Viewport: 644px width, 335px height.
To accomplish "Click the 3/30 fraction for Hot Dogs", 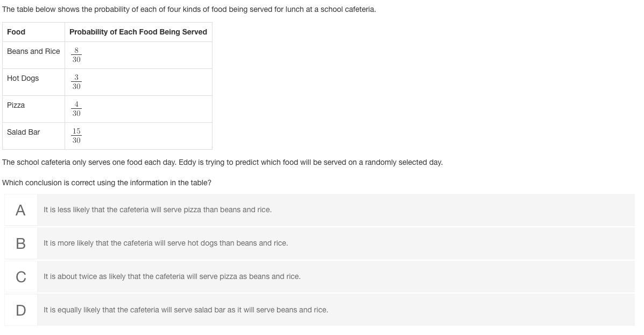I will (76, 82).
